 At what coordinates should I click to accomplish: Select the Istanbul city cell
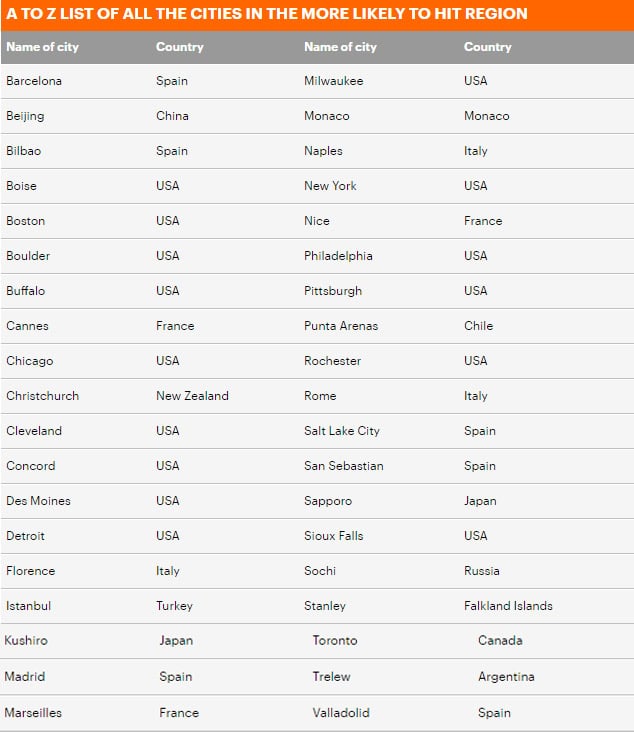pyautogui.click(x=28, y=606)
